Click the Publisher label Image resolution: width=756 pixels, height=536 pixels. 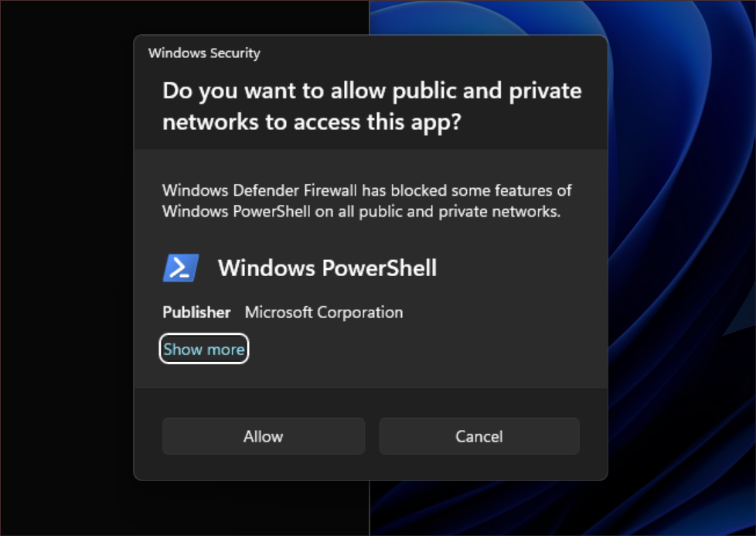pyautogui.click(x=196, y=312)
